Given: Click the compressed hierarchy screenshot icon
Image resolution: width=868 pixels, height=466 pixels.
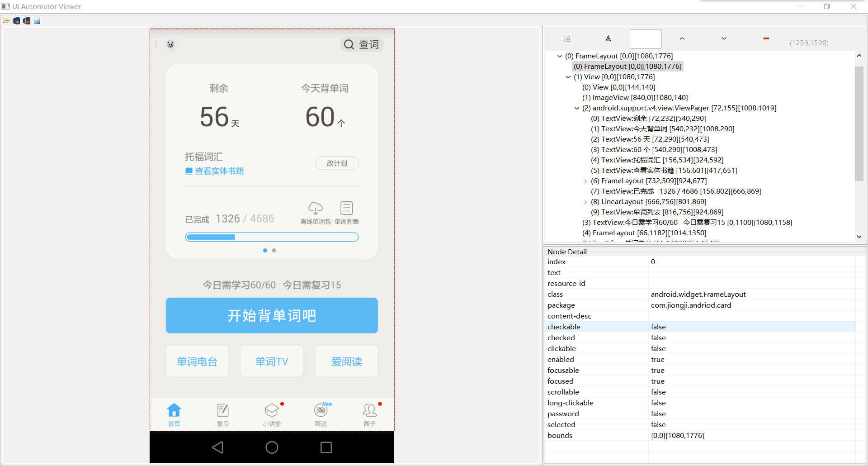Looking at the screenshot, I should [27, 21].
